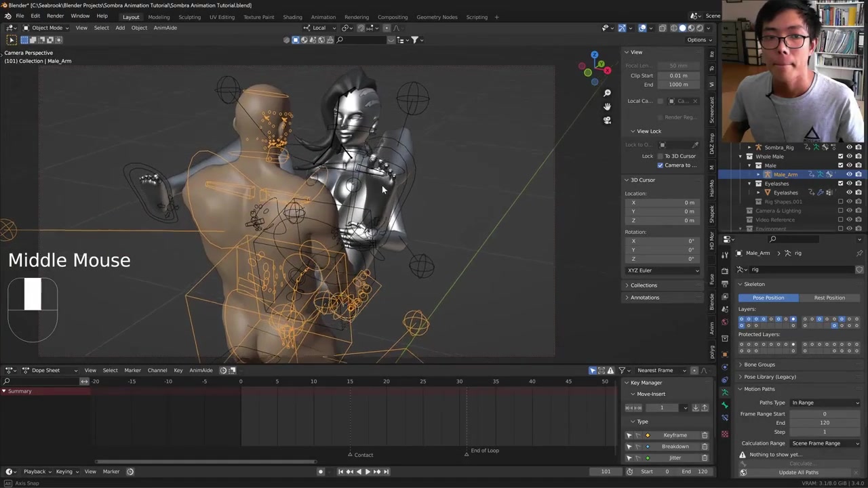Open the Render menu

55,16
